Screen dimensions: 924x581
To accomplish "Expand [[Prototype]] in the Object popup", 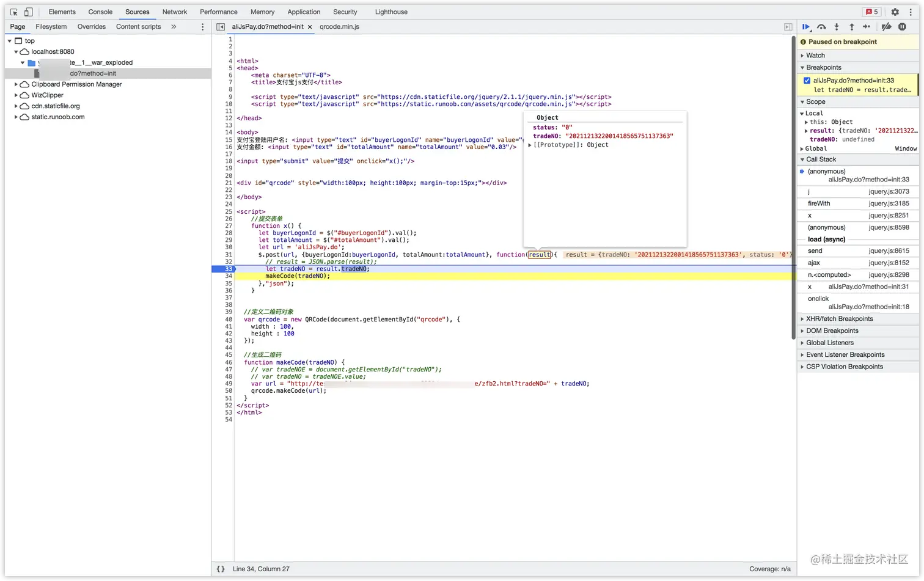I will 530,145.
